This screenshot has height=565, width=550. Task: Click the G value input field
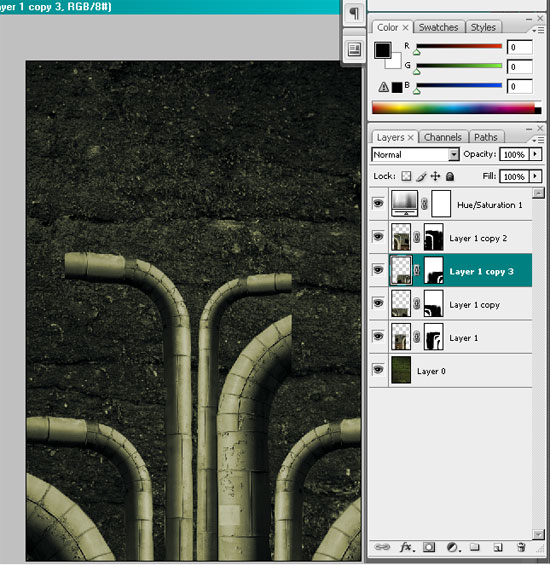[x=519, y=67]
